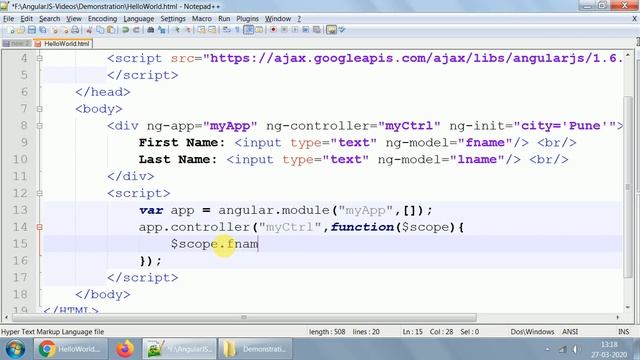Open the Settings menu
This screenshot has width=640, height=360.
pyautogui.click(x=173, y=19)
